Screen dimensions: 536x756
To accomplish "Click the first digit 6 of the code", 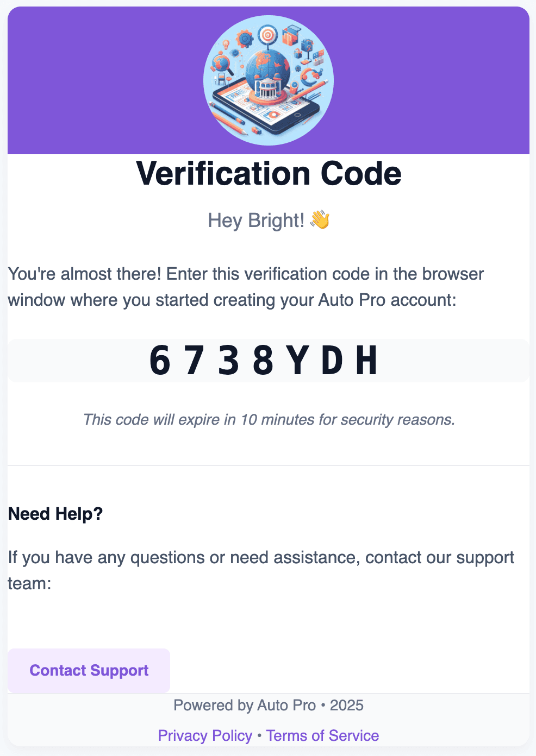I will 160,361.
